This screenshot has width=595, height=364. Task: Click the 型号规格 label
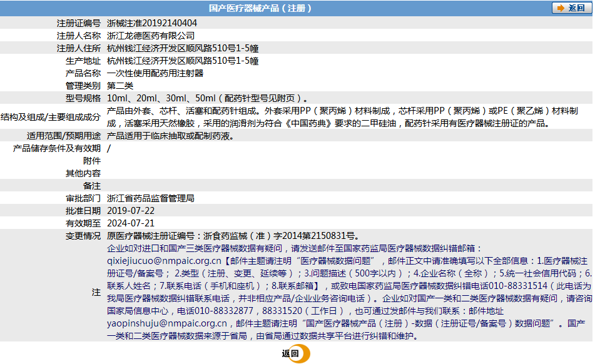point(83,98)
